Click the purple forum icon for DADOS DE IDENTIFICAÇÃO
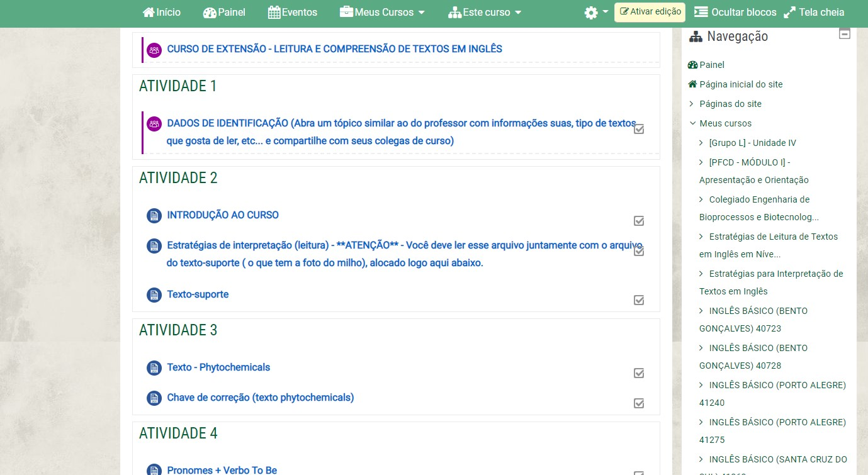Image resolution: width=868 pixels, height=475 pixels. pyautogui.click(x=154, y=124)
